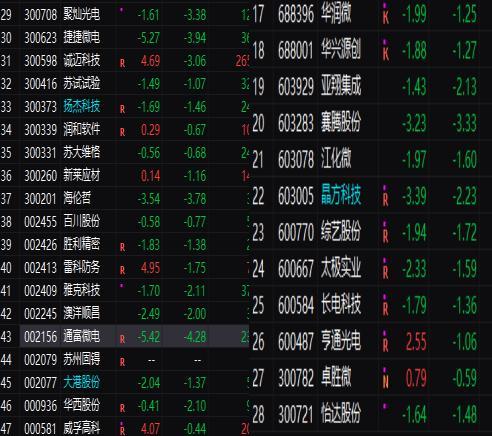492x436 pixels.
Task: Open stock 诚迈科技 in the list
Action: pos(82,60)
